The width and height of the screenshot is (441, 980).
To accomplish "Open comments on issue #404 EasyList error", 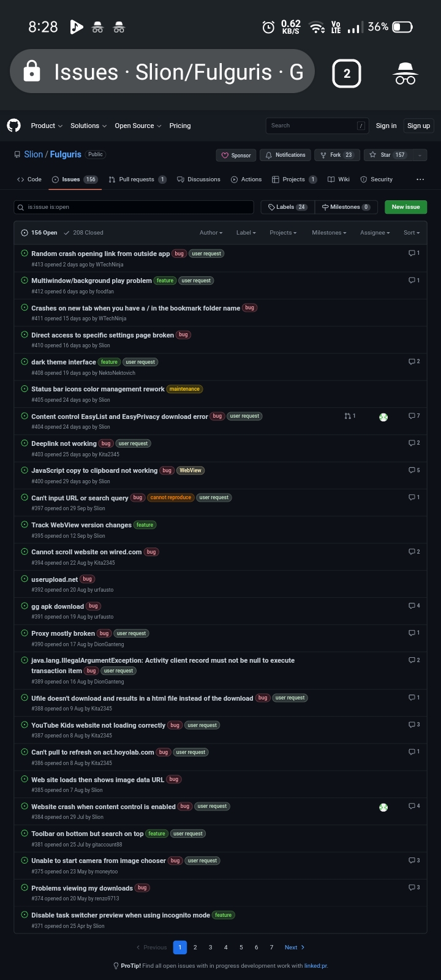I will (x=414, y=416).
